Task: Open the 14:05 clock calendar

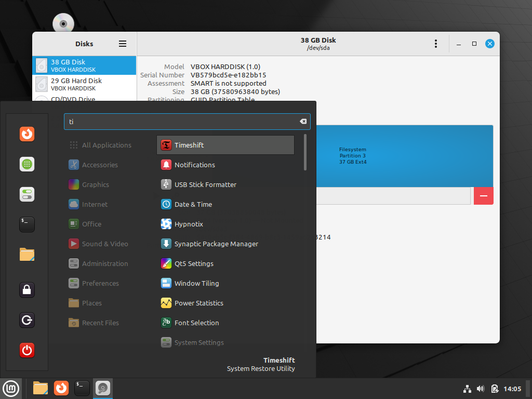Action: point(512,389)
